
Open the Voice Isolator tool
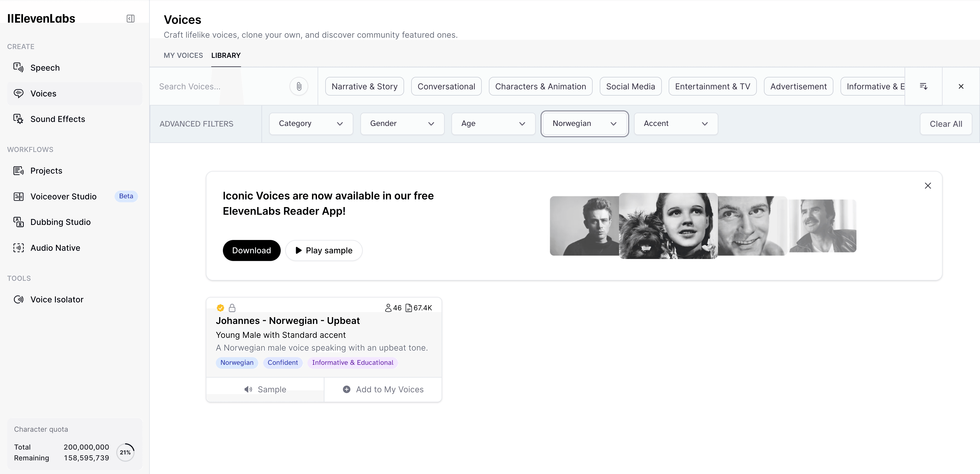(x=57, y=299)
